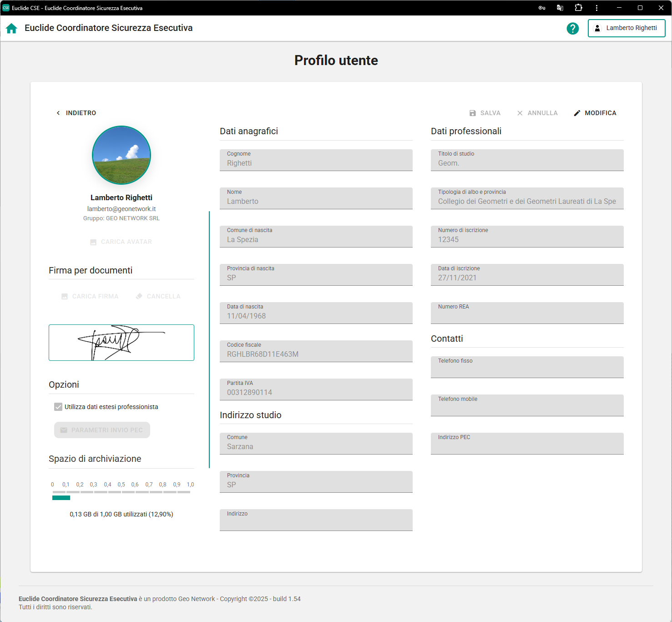Open the help question mark icon
This screenshot has height=622, width=672.
[572, 29]
